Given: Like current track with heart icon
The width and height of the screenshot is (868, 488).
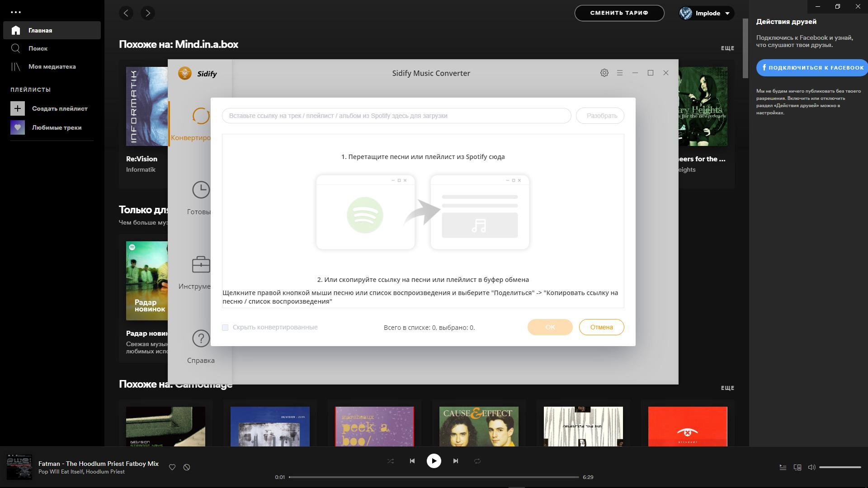Looking at the screenshot, I should [172, 467].
